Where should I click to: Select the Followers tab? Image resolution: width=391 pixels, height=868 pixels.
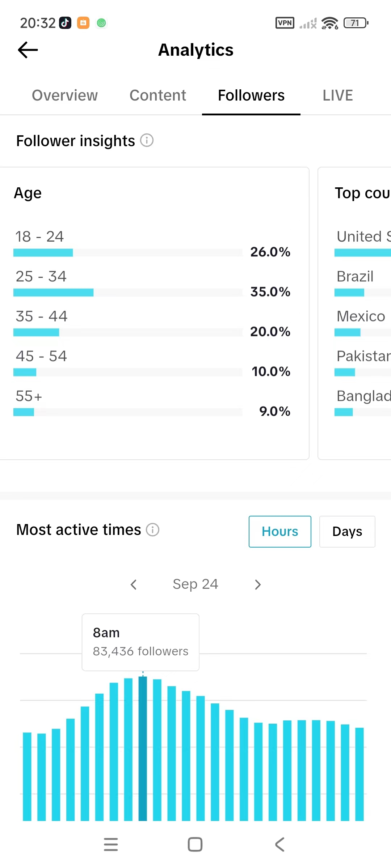pos(251,95)
